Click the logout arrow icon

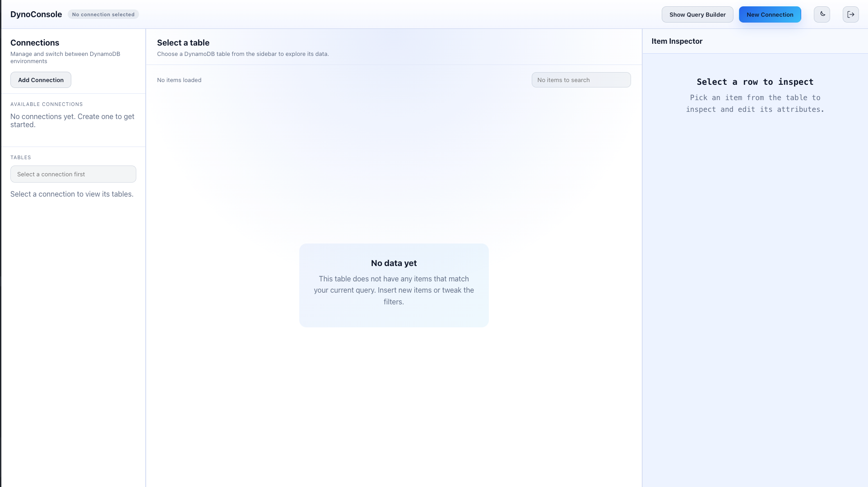[850, 14]
